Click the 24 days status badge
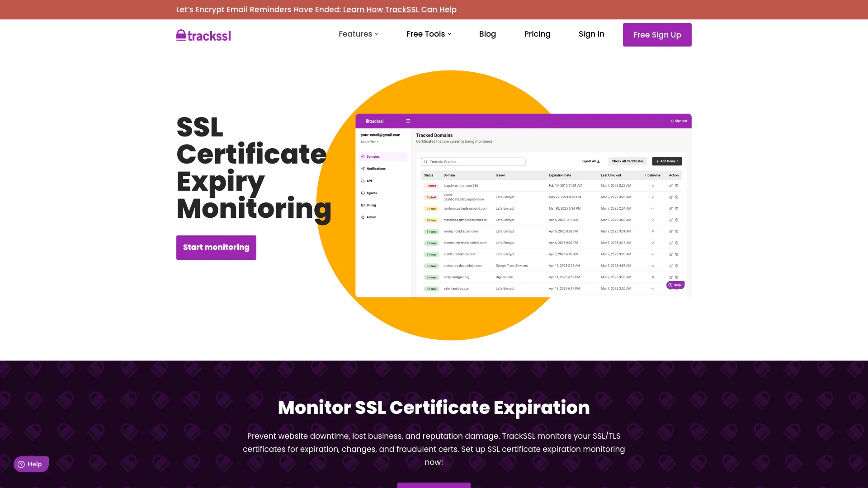This screenshot has height=488, width=868. pos(431,209)
